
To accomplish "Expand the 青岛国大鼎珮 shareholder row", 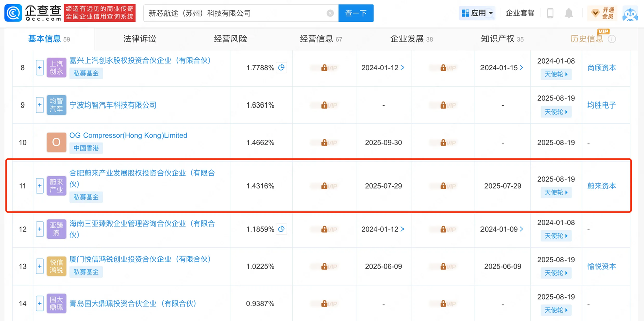I will [39, 303].
